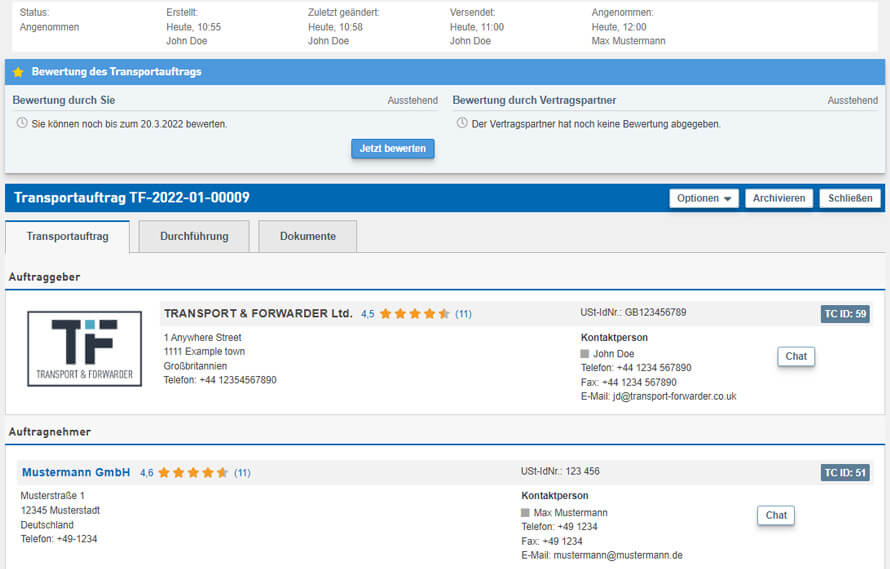Image resolution: width=890 pixels, height=569 pixels.
Task: Click the clock icon beside the rating deadline
Action: (x=22, y=123)
